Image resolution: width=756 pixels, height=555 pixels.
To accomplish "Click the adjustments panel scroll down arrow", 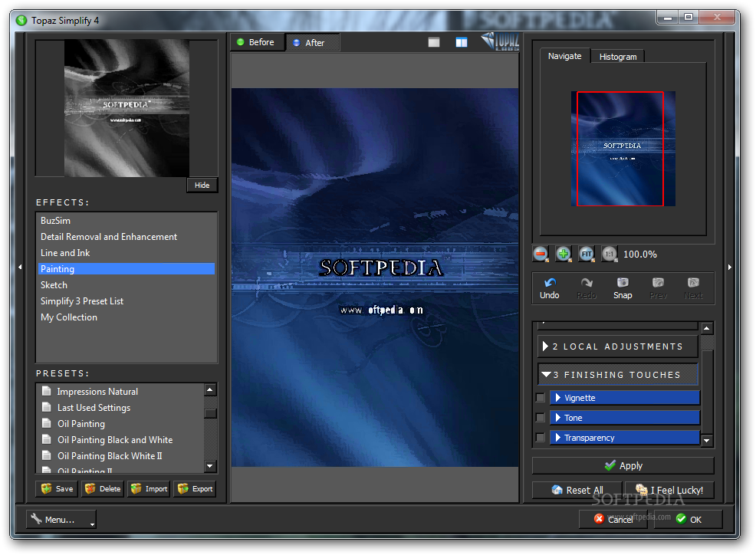I will coord(707,440).
